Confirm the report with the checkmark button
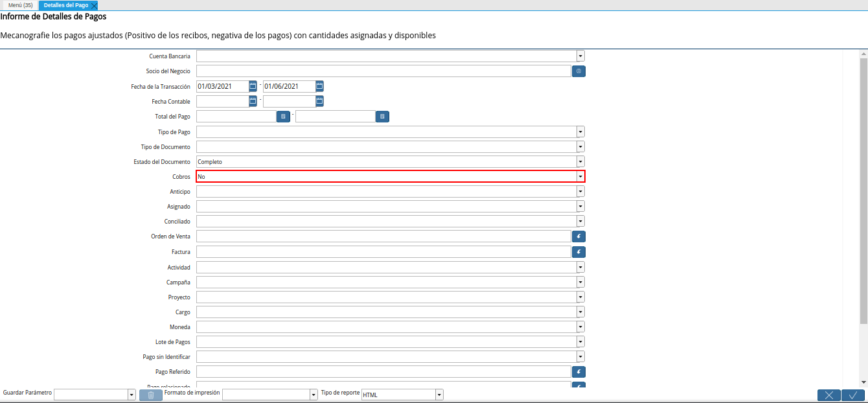Image resolution: width=868 pixels, height=403 pixels. coord(853,395)
